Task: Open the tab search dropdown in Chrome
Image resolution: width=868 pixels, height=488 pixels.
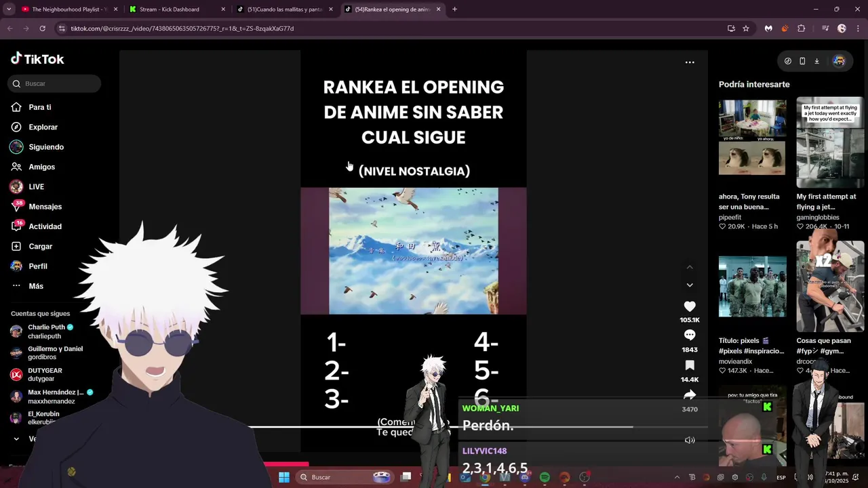Action: pyautogui.click(x=9, y=9)
